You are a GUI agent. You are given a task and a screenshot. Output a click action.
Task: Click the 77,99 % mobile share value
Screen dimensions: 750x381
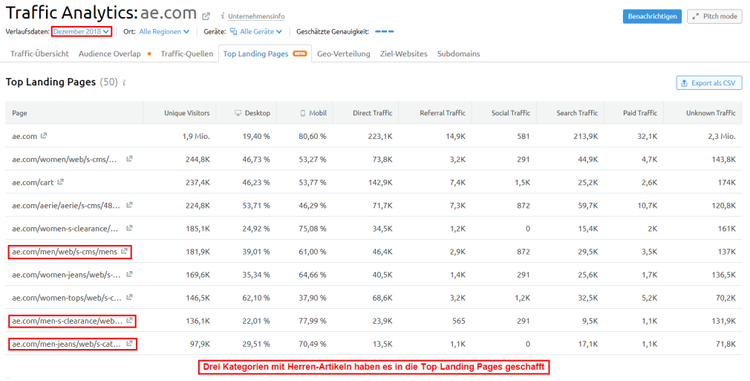click(x=312, y=320)
